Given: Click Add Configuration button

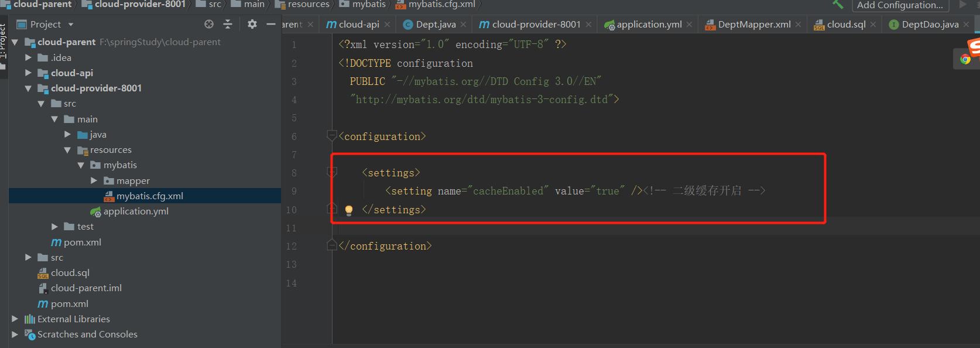Looking at the screenshot, I should [x=899, y=5].
